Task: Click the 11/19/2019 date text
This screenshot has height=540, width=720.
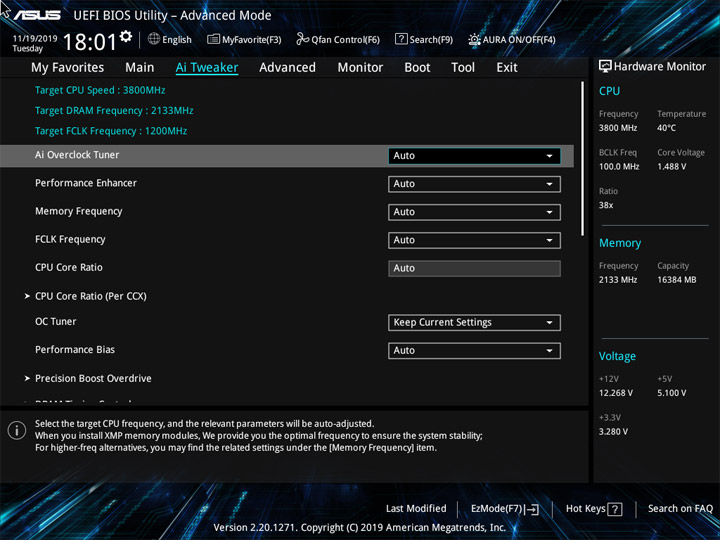Action: pos(35,39)
